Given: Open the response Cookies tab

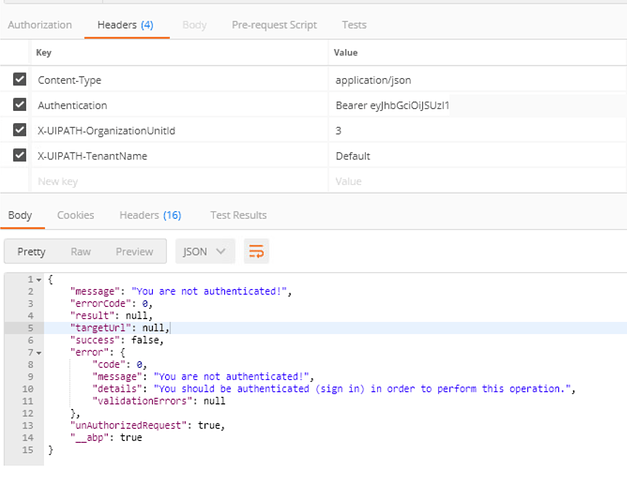Looking at the screenshot, I should click(x=75, y=215).
